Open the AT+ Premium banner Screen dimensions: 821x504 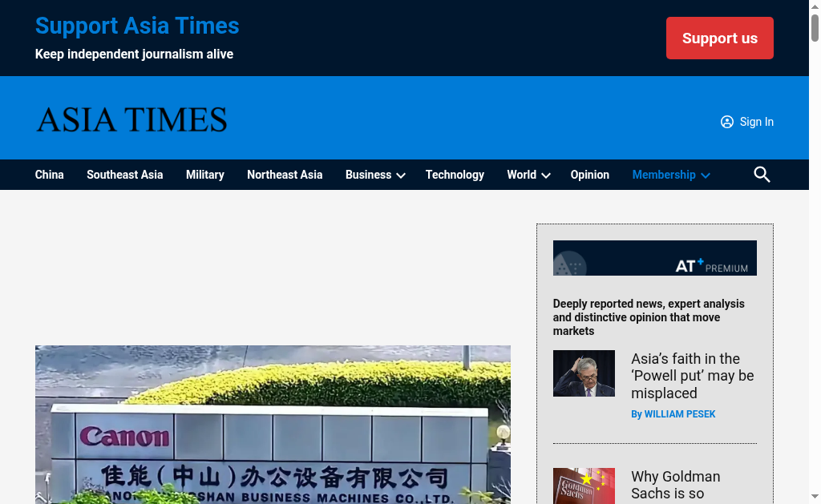pyautogui.click(x=654, y=258)
